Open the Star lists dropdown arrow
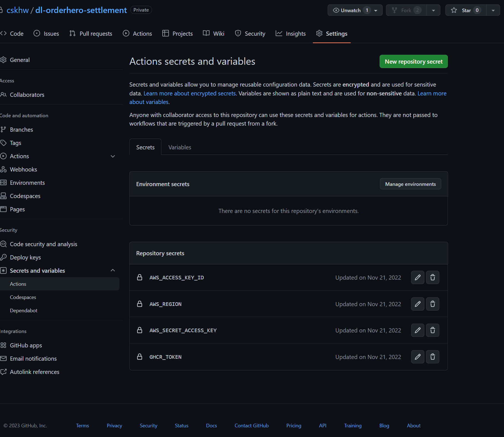 [x=493, y=10]
